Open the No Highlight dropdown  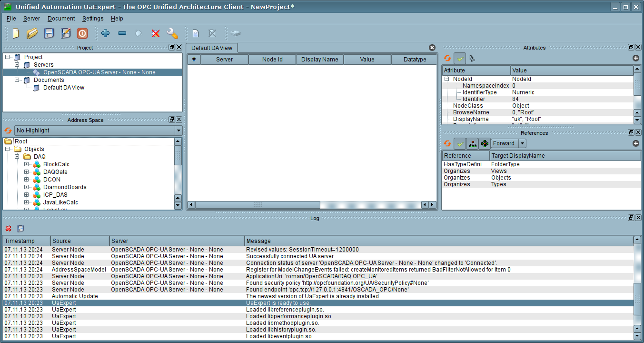click(98, 131)
